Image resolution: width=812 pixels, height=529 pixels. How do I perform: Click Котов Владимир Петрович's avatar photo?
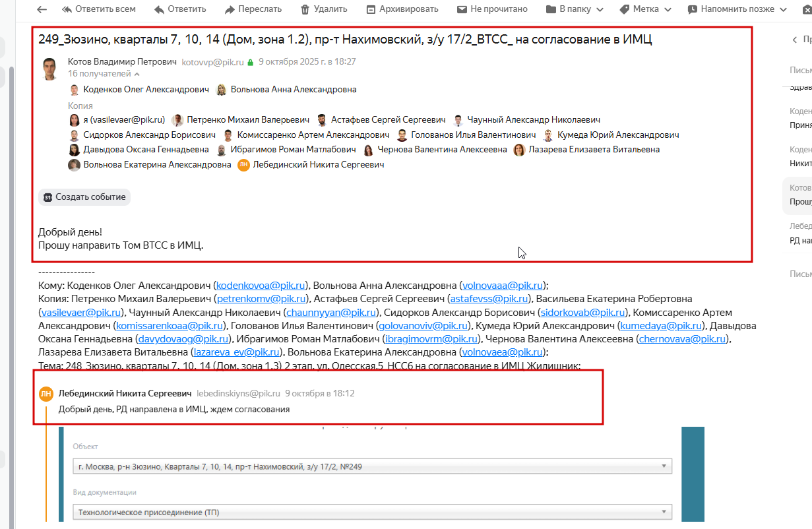coord(50,69)
